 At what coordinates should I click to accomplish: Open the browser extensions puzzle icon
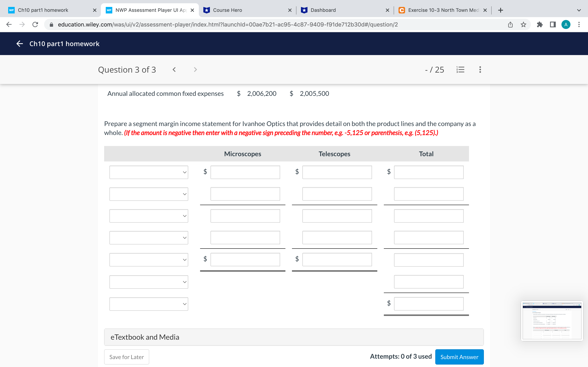tap(540, 24)
